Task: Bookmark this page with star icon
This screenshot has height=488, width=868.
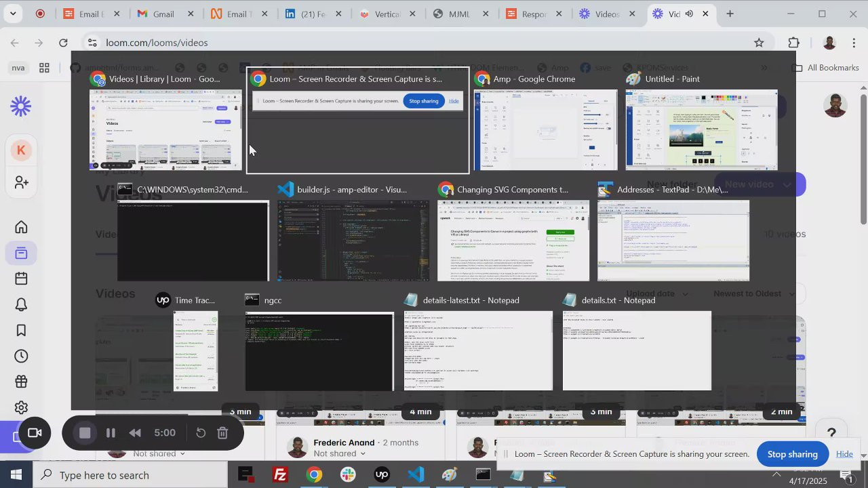Action: 759,43
